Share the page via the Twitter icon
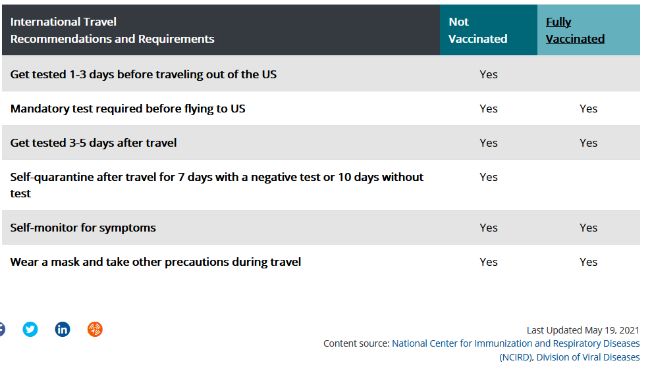This screenshot has height=373, width=650. pyautogui.click(x=30, y=329)
